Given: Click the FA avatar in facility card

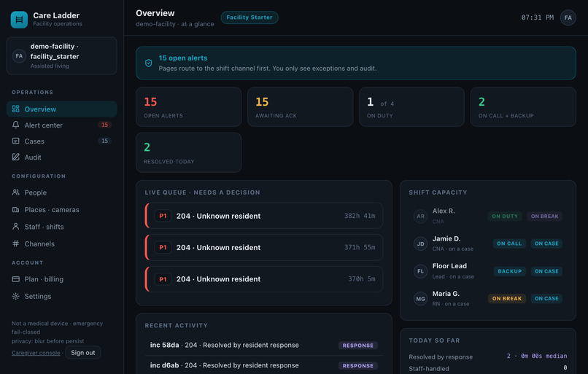Looking at the screenshot, I should (19, 56).
